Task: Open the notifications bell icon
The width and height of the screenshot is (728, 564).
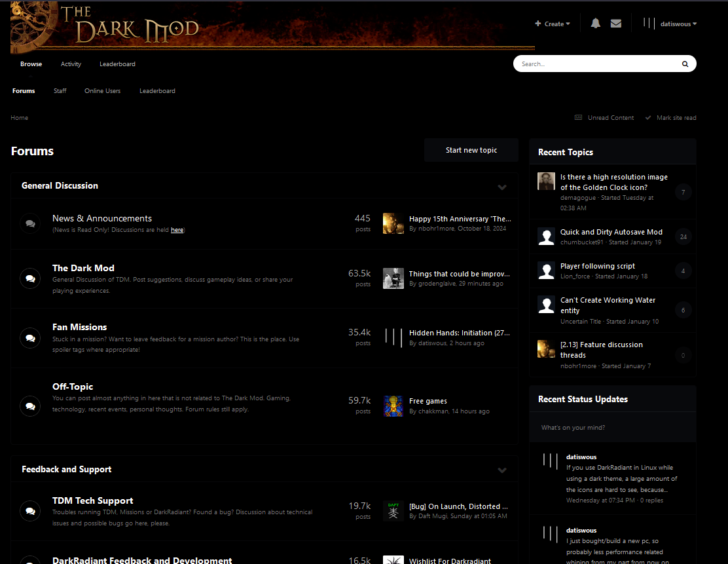Action: click(x=595, y=23)
